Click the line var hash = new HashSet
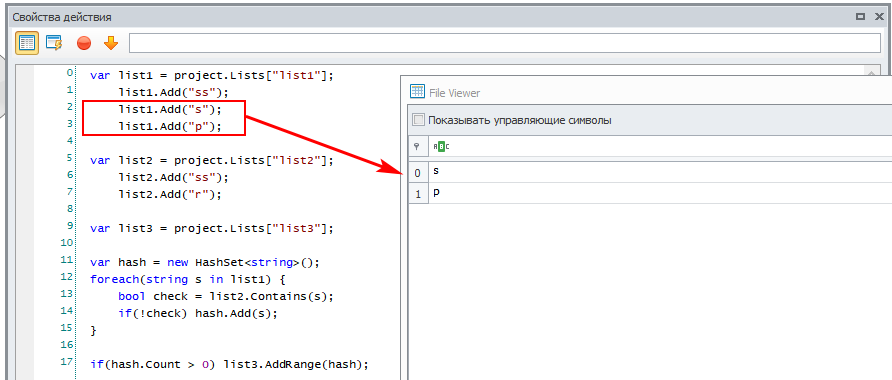This screenshot has width=892, height=380. (x=205, y=263)
